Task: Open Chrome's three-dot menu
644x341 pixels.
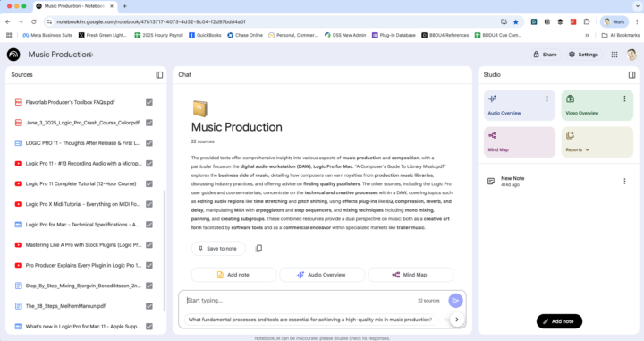Action: pyautogui.click(x=637, y=21)
